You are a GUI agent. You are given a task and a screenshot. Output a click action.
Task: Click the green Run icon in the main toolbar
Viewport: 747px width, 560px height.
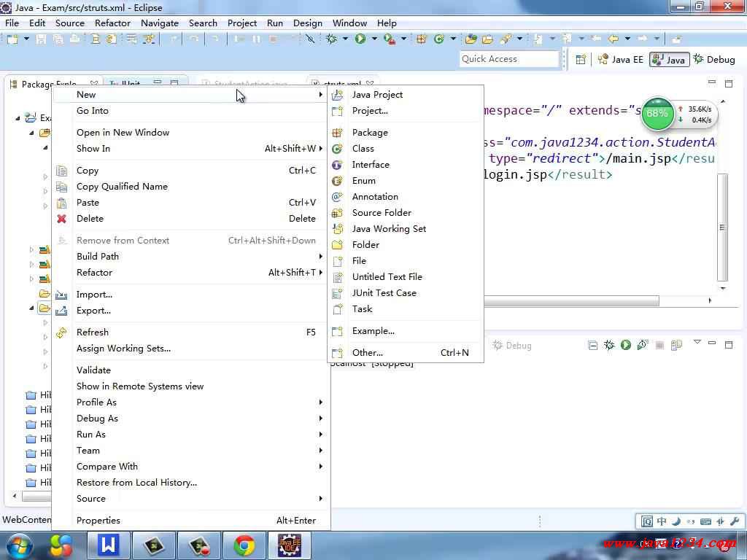coord(360,39)
